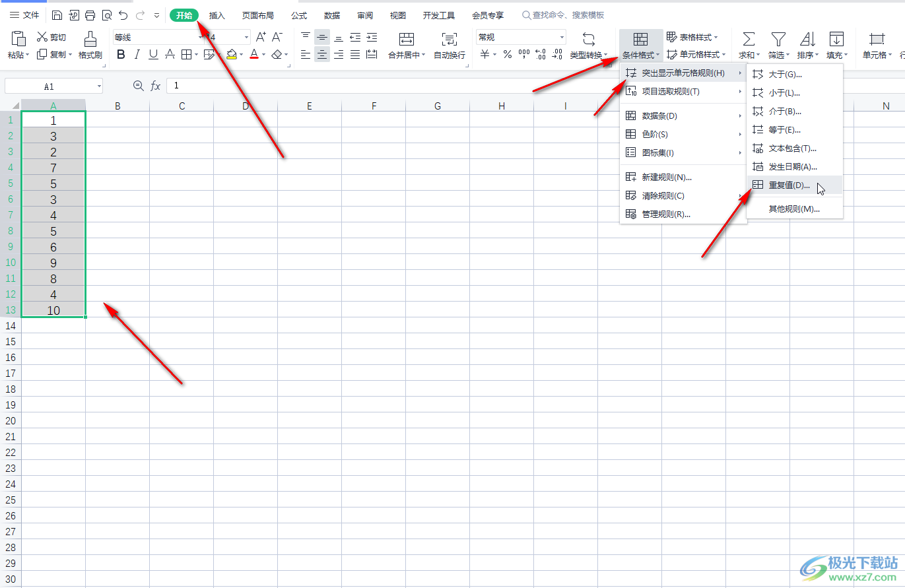Screen dimensions: 905x588
Task: Switch to the 页面布局 ribbon tab
Action: [257, 15]
